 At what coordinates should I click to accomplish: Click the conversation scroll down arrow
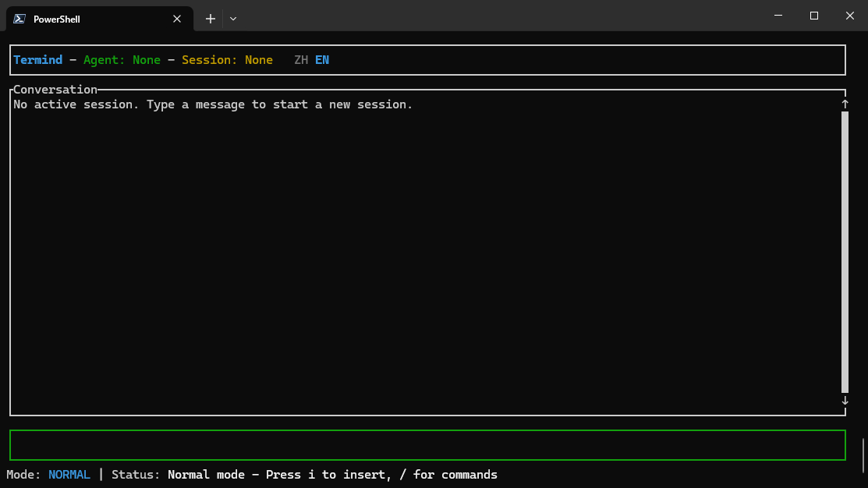pyautogui.click(x=845, y=401)
